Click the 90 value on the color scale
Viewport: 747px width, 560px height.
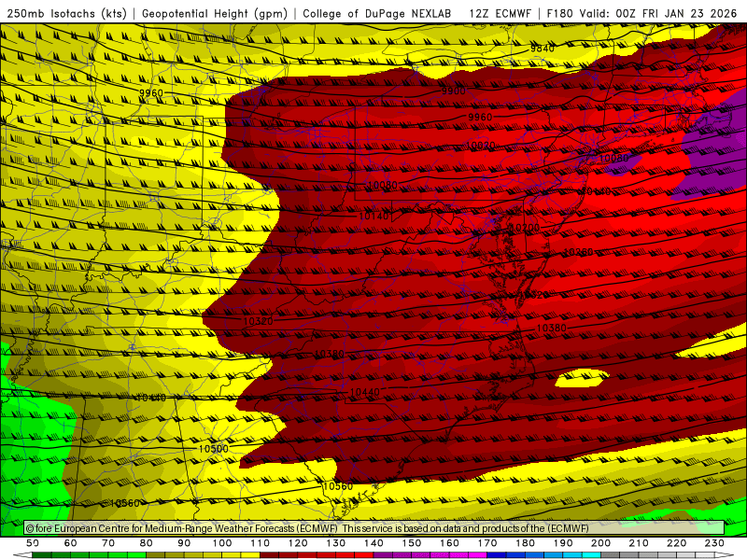(184, 543)
